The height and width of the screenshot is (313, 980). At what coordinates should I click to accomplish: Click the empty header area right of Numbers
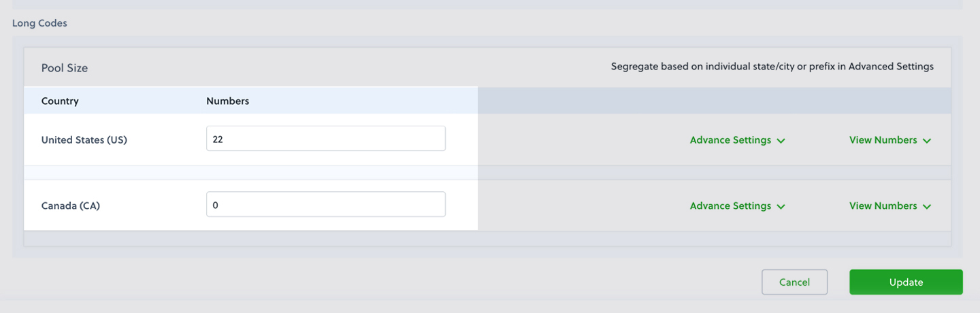[x=714, y=101]
